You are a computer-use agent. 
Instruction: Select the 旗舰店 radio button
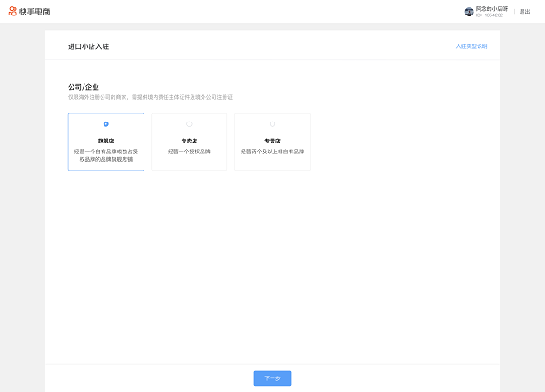tap(106, 124)
